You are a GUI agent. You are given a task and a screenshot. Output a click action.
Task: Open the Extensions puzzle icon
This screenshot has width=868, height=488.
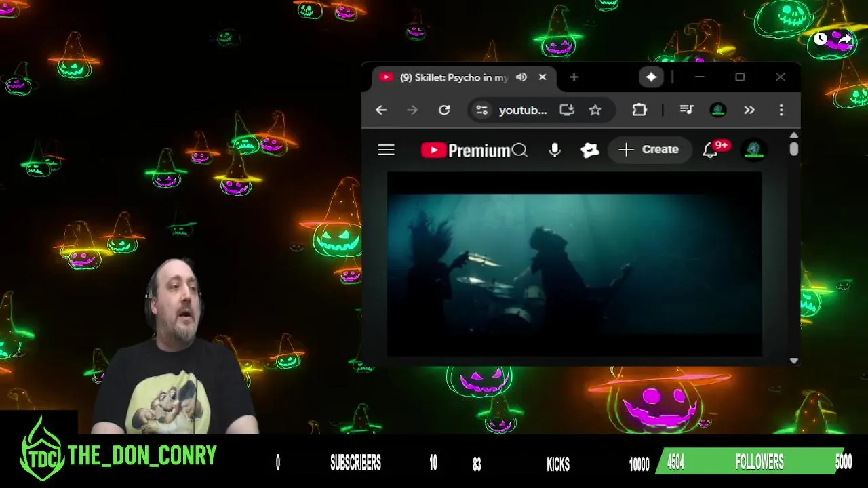point(639,110)
